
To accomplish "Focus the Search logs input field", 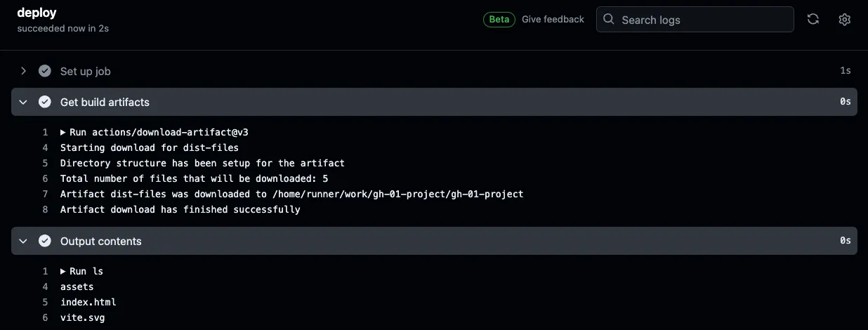I will coord(695,20).
